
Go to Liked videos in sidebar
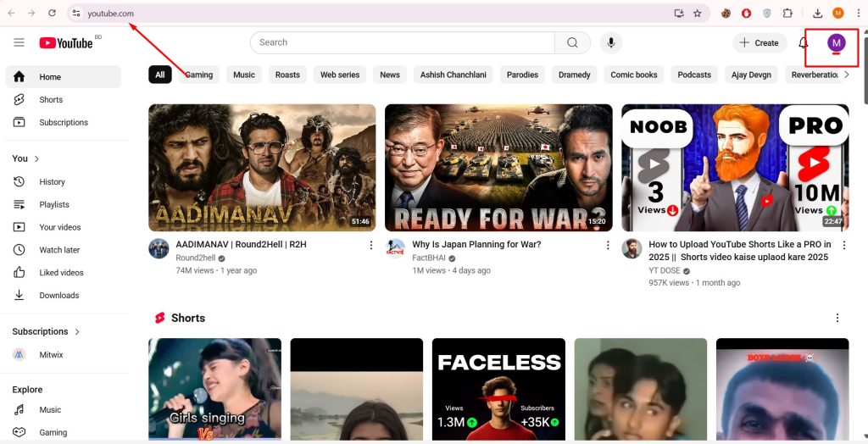(x=61, y=273)
